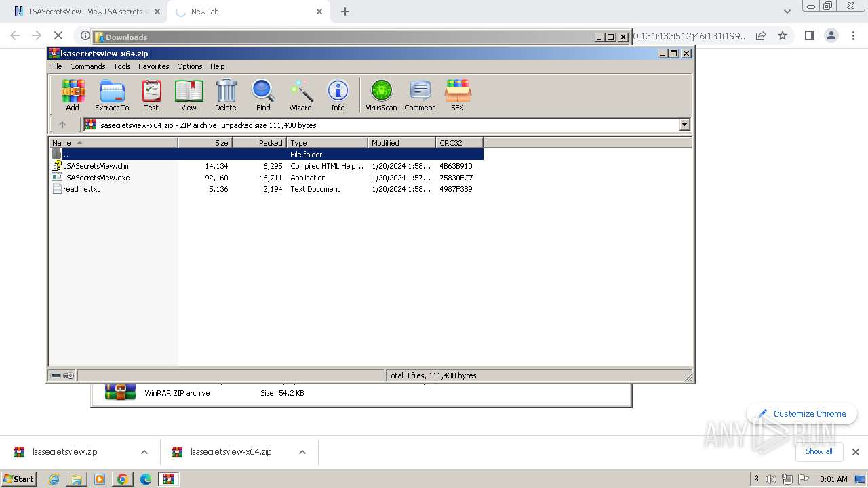Click the WinRAR ZIP archive icon in Downloads window

[120, 392]
